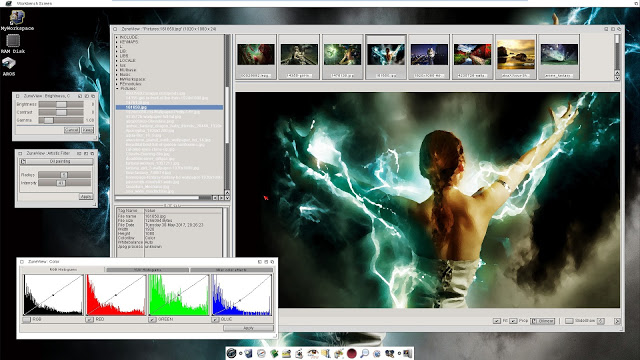Screen dimensions: 640x360
Task: Open the compass browser icon in dock
Action: pos(261,353)
